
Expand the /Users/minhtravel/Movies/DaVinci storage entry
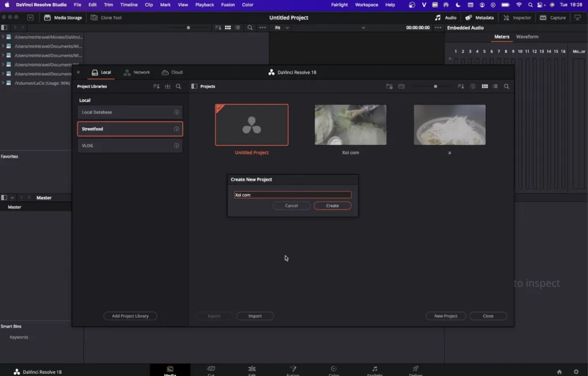point(3,37)
